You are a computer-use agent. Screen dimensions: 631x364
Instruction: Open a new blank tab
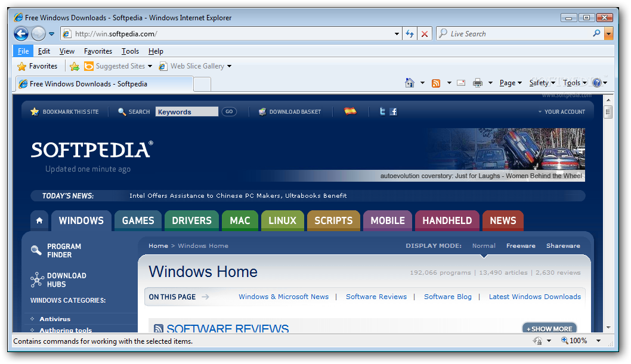pyautogui.click(x=202, y=85)
